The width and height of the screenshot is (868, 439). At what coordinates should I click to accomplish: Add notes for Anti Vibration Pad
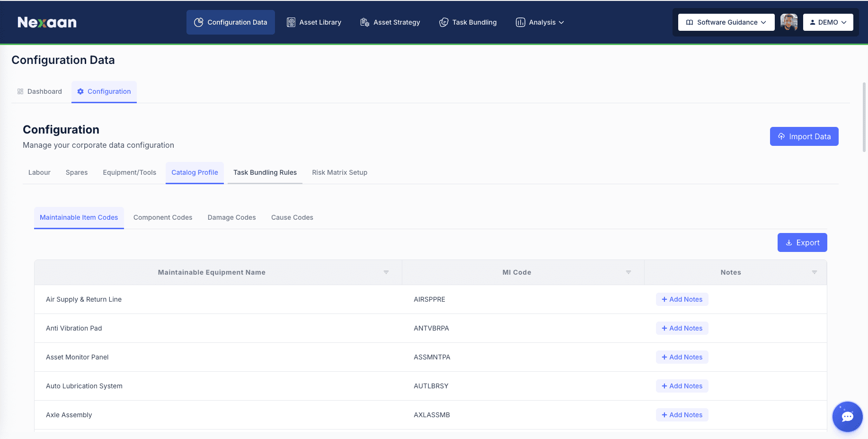[682, 328]
